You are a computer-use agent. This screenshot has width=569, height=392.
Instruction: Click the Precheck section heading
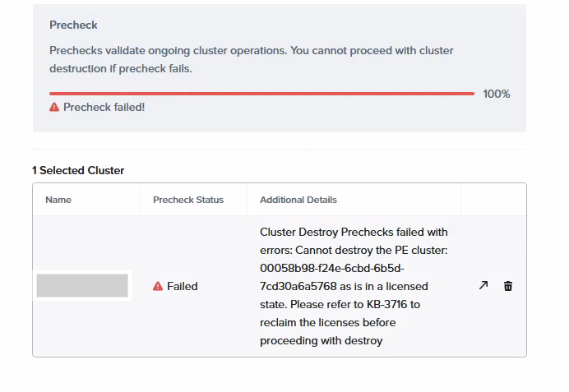coord(73,25)
